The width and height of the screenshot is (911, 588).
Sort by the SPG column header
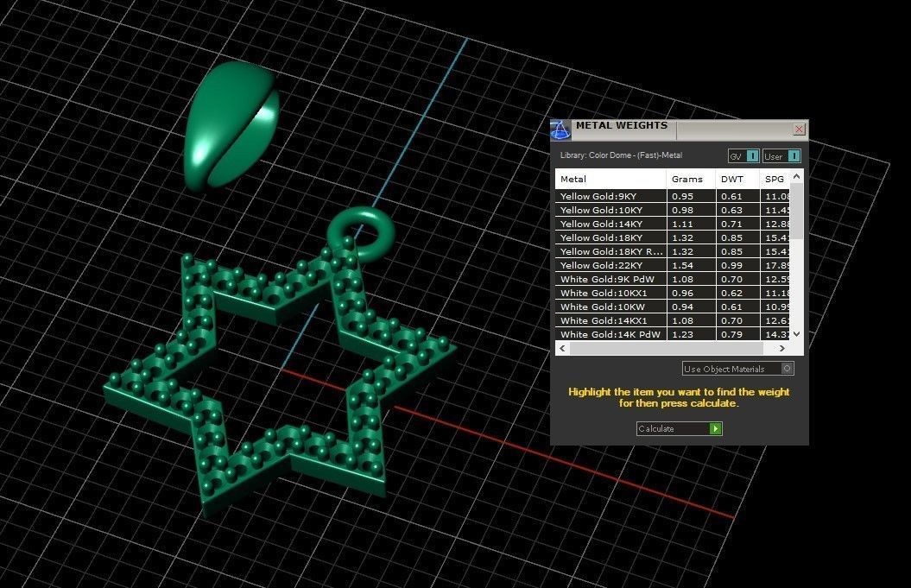pos(775,179)
